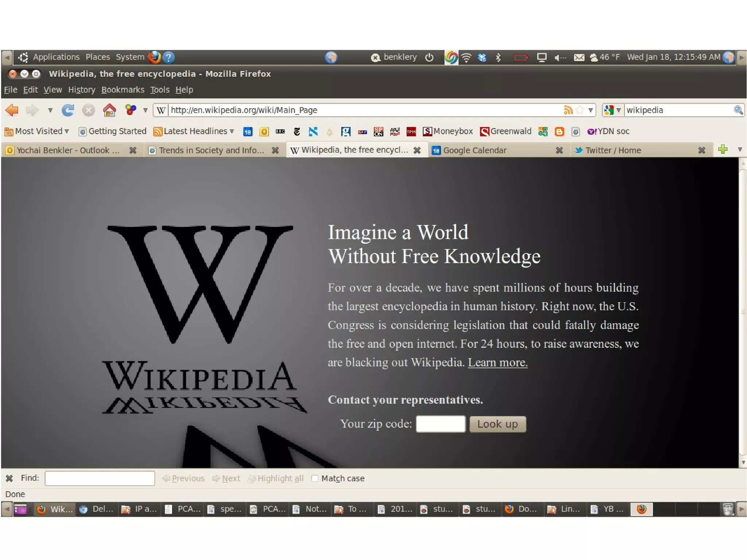Bookmark this page with the star icon
747x560 pixels.
pyautogui.click(x=580, y=110)
